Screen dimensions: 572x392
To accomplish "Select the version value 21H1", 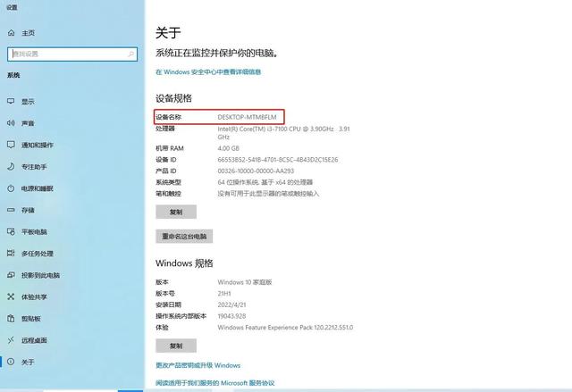I will 224,294.
